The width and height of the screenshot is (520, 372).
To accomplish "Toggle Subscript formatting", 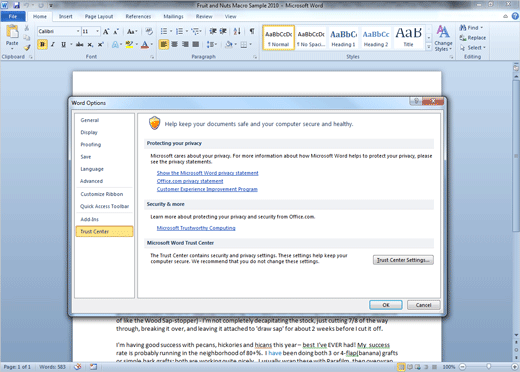I will tap(90, 45).
